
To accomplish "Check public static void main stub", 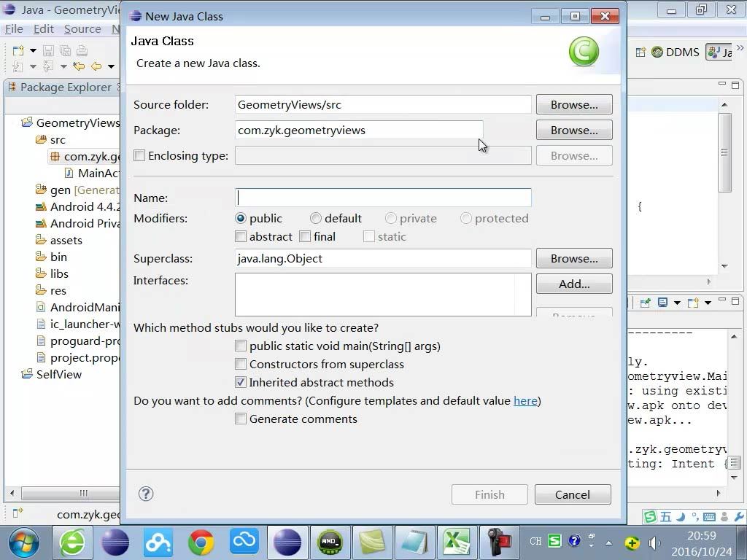I will 241,346.
